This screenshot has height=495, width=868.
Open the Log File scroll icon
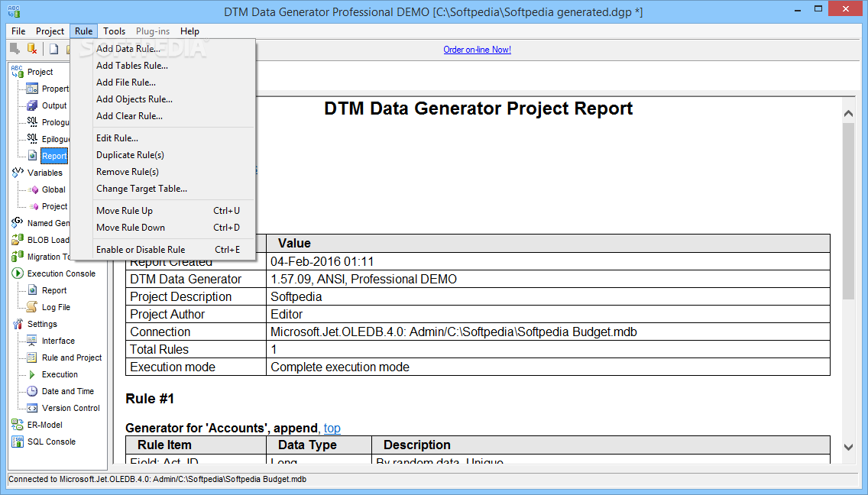pos(33,307)
